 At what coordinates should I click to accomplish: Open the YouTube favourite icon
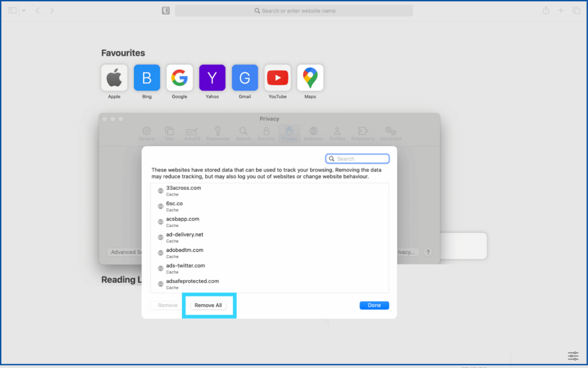(277, 78)
